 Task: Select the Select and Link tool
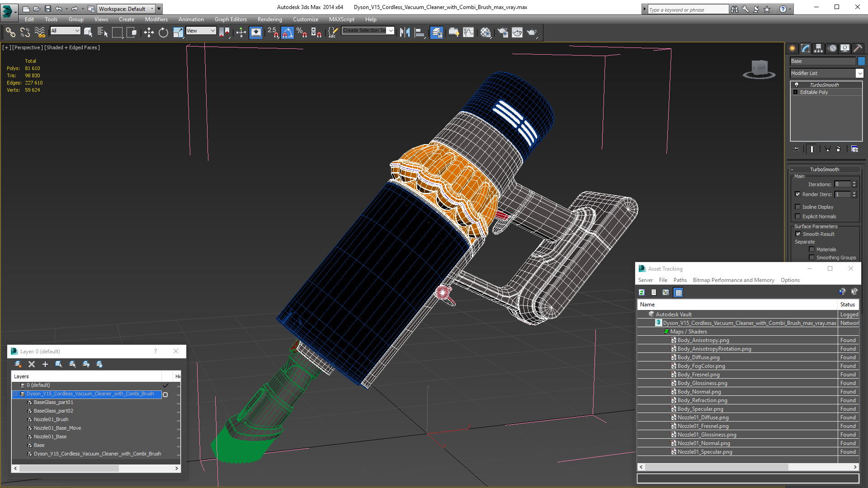pos(10,32)
